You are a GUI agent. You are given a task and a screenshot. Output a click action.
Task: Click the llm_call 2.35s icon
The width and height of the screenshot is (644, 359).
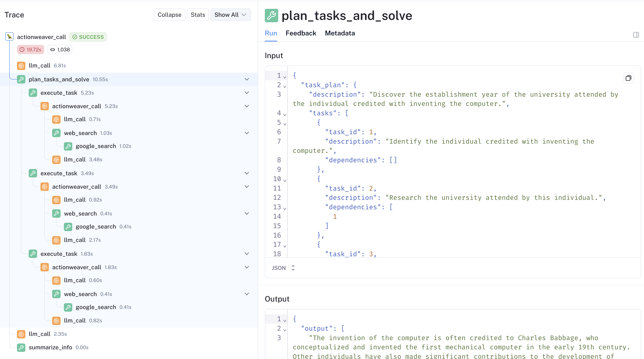tap(21, 334)
